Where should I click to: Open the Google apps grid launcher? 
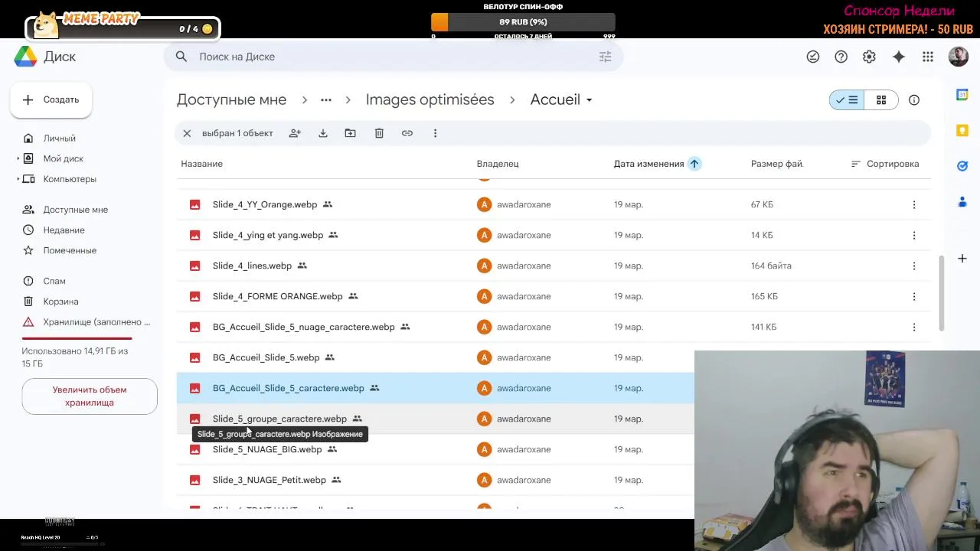click(928, 57)
